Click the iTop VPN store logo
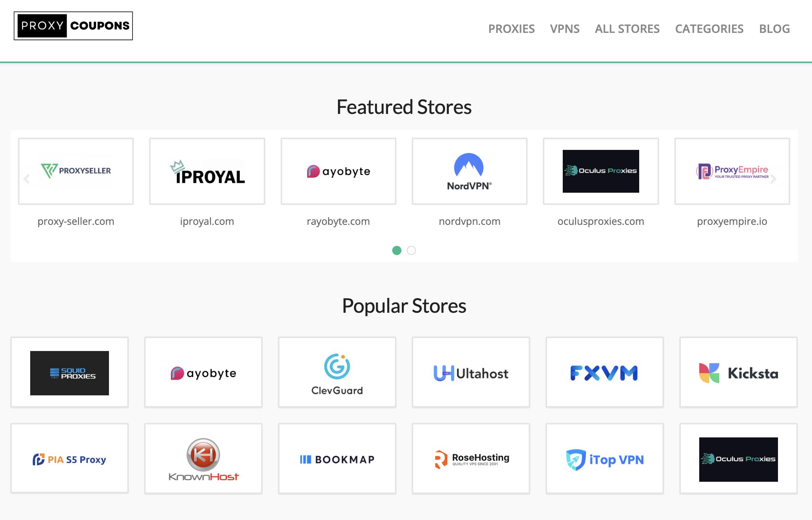This screenshot has width=812, height=520. 605,459
